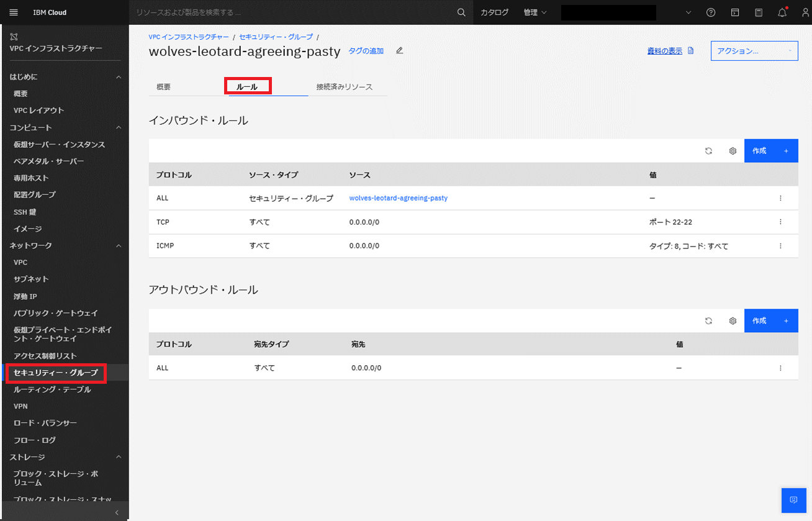Image resolution: width=812 pixels, height=521 pixels.
Task: Select セキュリティー・グループ in sidebar
Action: pos(56,373)
